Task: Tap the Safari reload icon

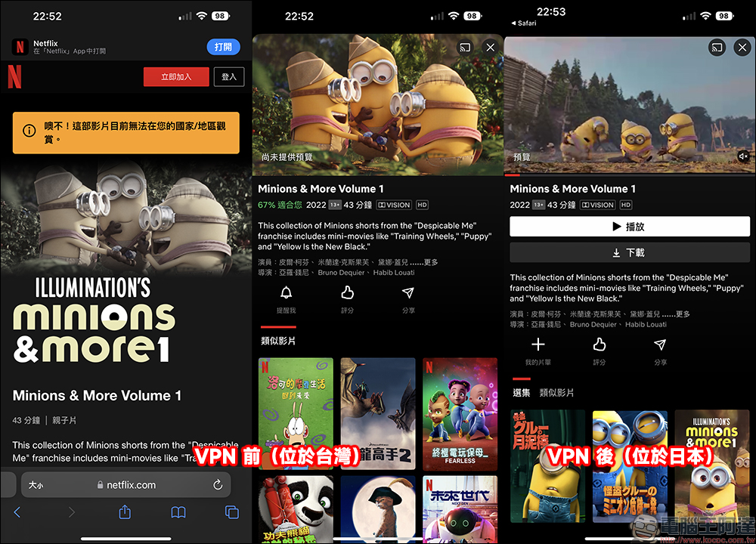Action: tap(218, 485)
